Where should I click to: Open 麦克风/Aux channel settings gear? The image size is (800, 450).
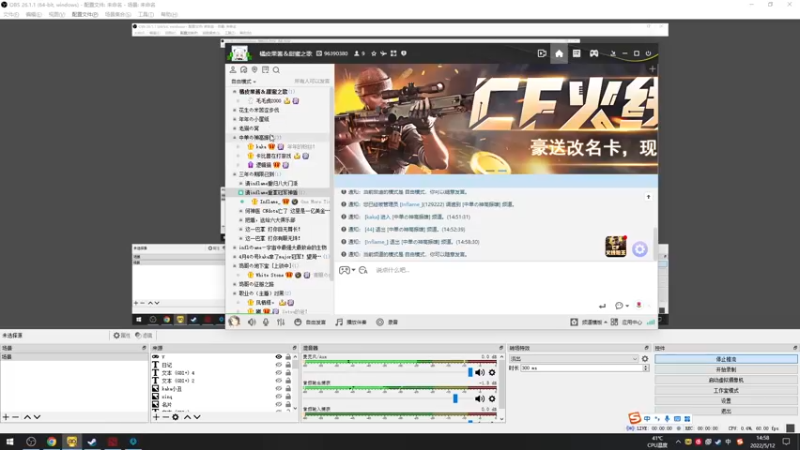[x=492, y=372]
